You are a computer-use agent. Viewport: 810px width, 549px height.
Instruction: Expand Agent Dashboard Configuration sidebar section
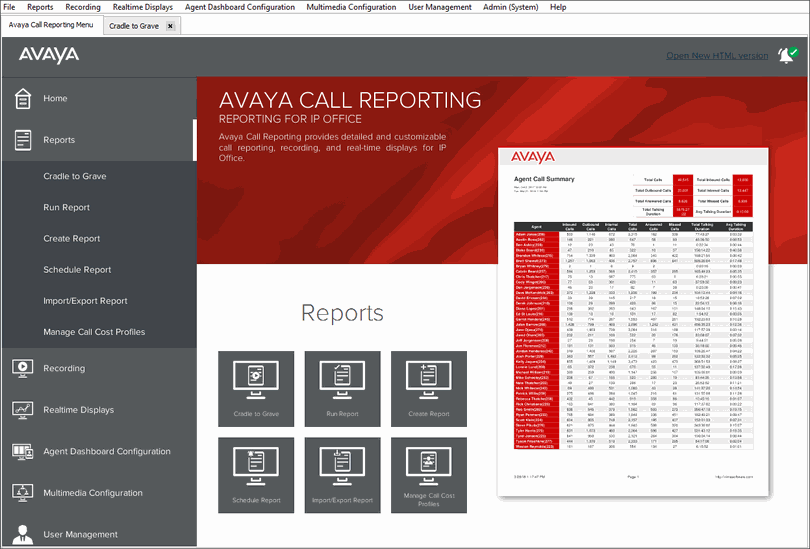[99, 451]
